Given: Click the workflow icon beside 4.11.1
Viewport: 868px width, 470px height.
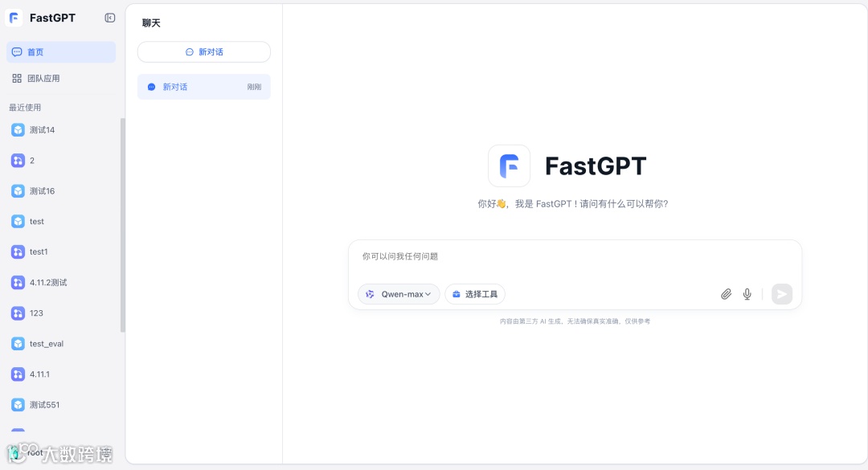Looking at the screenshot, I should (x=18, y=374).
